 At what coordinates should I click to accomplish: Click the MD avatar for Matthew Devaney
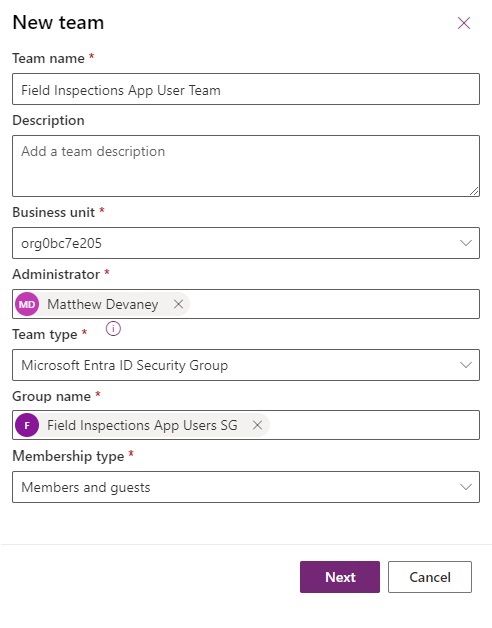(27, 304)
